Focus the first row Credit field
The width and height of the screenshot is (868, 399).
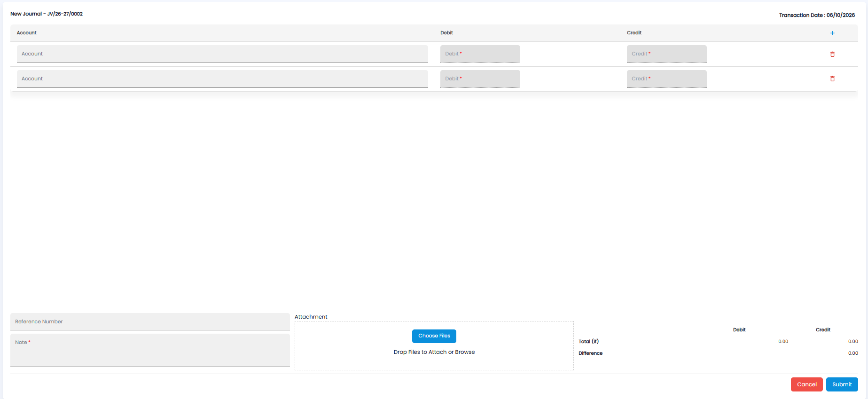pos(667,54)
